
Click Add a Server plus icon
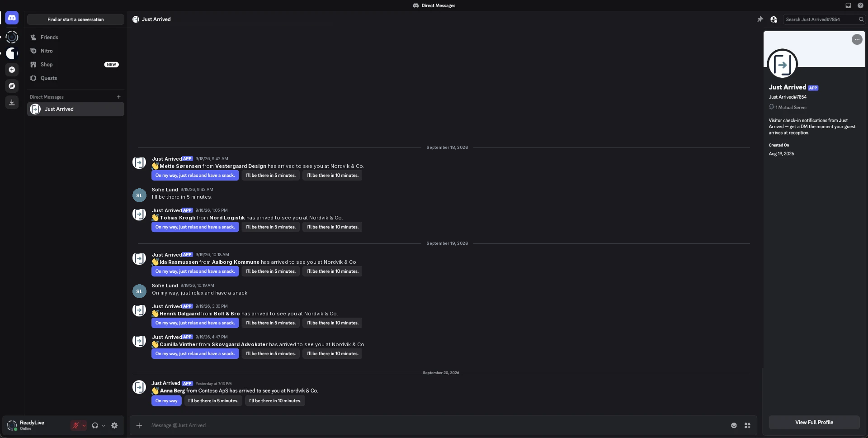[12, 70]
